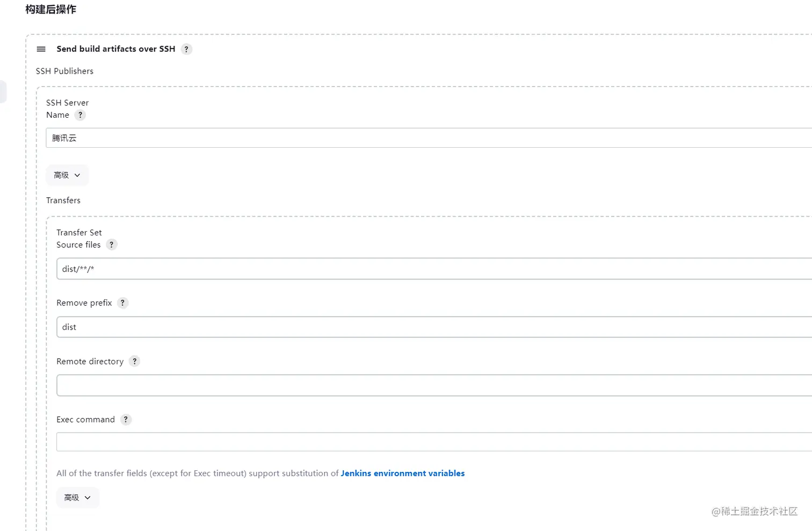Screen dimensions: 812x531
Task: Click the Remove prefix input field containing dist
Action: point(434,327)
